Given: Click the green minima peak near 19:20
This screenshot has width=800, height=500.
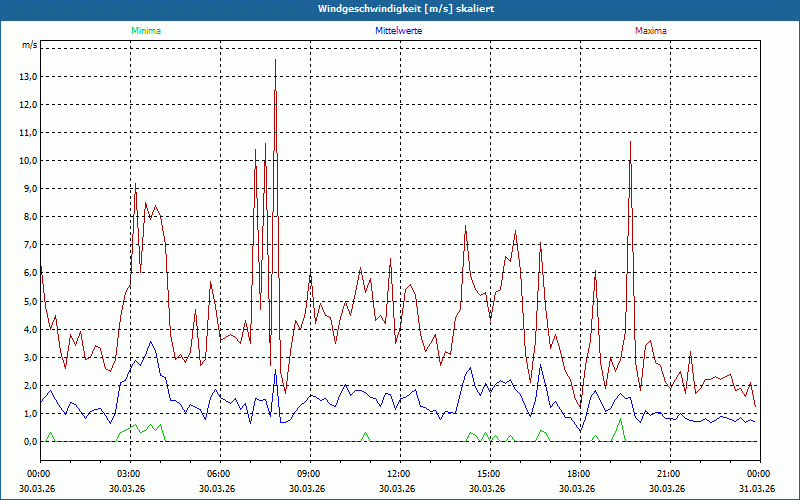Looking at the screenshot, I should click(620, 419).
